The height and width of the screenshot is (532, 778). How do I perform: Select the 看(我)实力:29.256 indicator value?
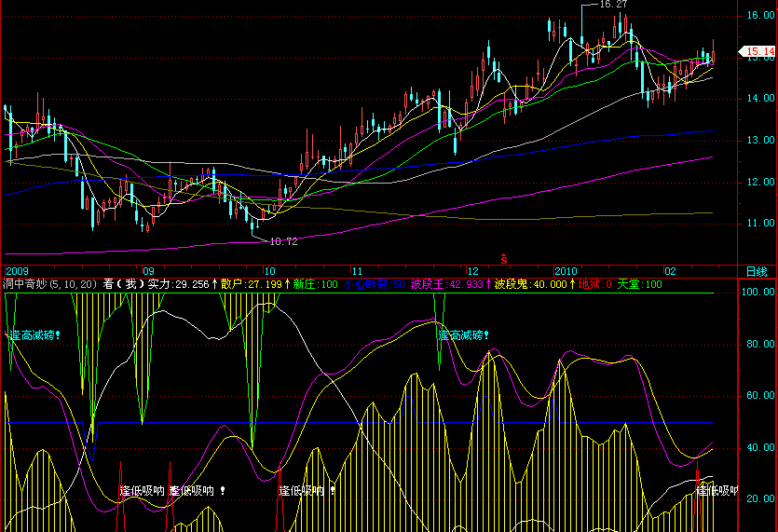(160, 284)
